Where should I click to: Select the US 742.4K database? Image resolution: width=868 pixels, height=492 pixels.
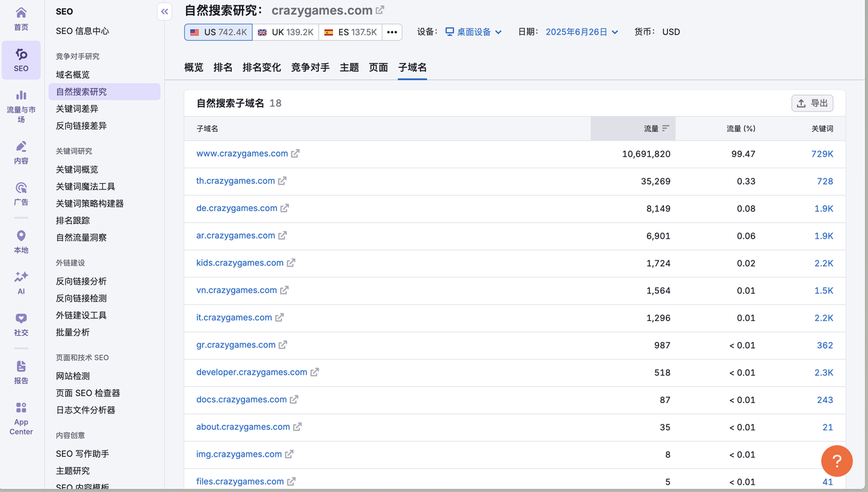click(x=218, y=32)
